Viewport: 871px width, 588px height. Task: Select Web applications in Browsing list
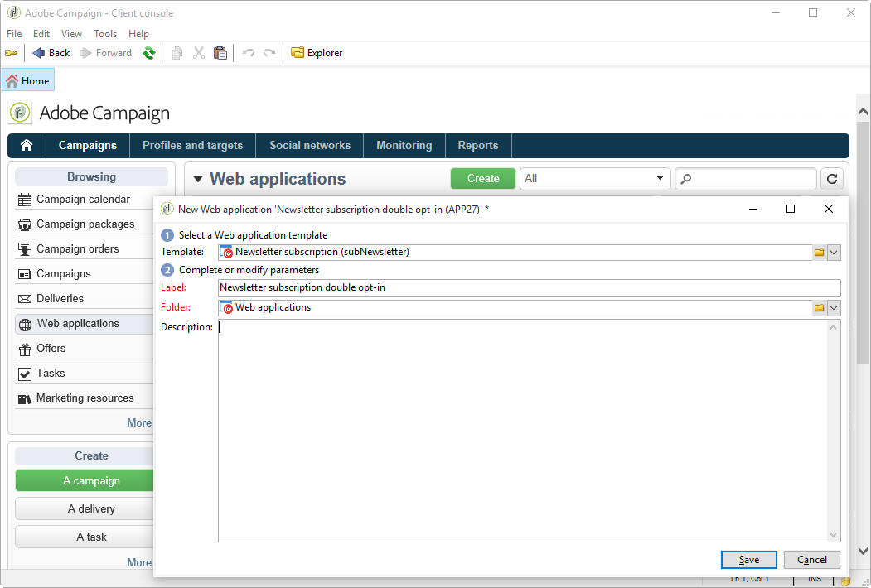coord(84,324)
